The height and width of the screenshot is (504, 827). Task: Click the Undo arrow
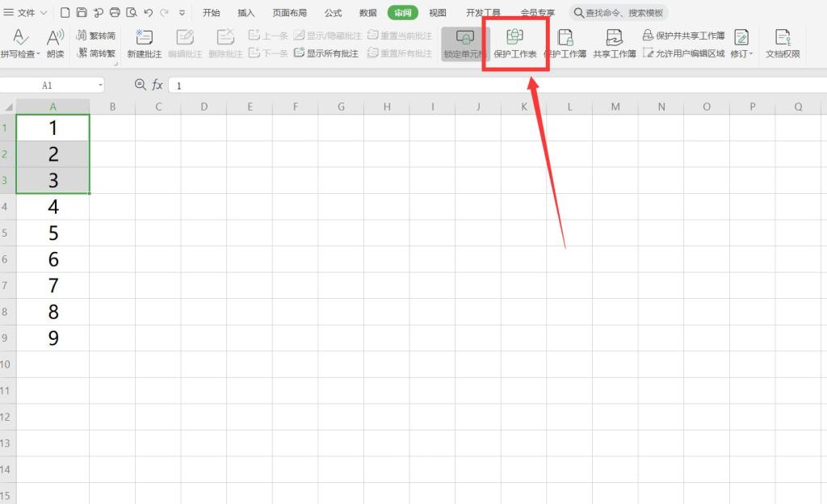pos(149,12)
